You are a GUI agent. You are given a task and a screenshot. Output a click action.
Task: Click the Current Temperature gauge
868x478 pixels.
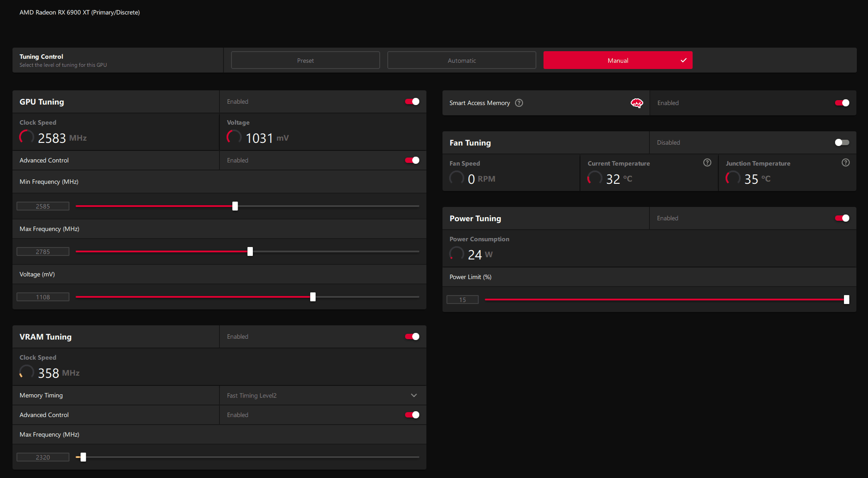(x=595, y=178)
